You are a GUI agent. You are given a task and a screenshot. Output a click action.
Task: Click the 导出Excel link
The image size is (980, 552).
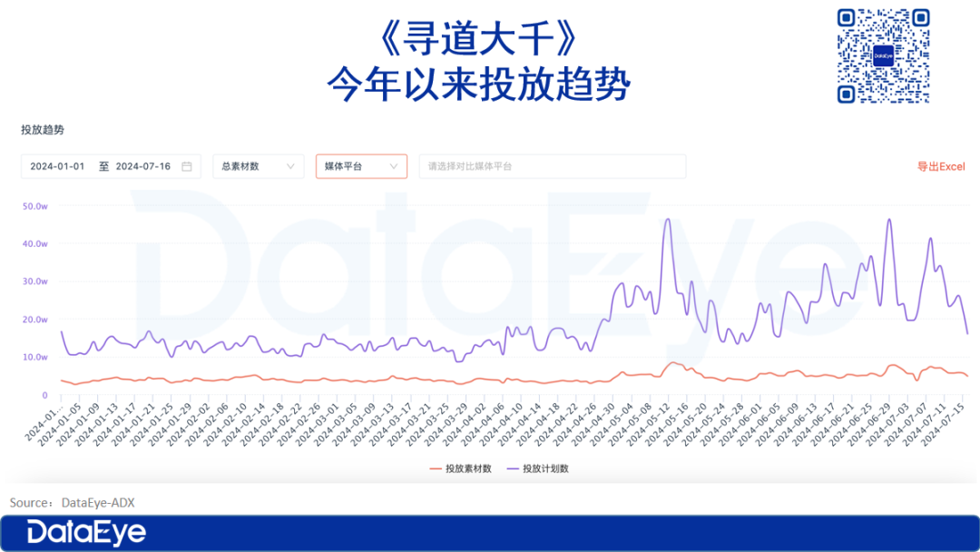(941, 166)
